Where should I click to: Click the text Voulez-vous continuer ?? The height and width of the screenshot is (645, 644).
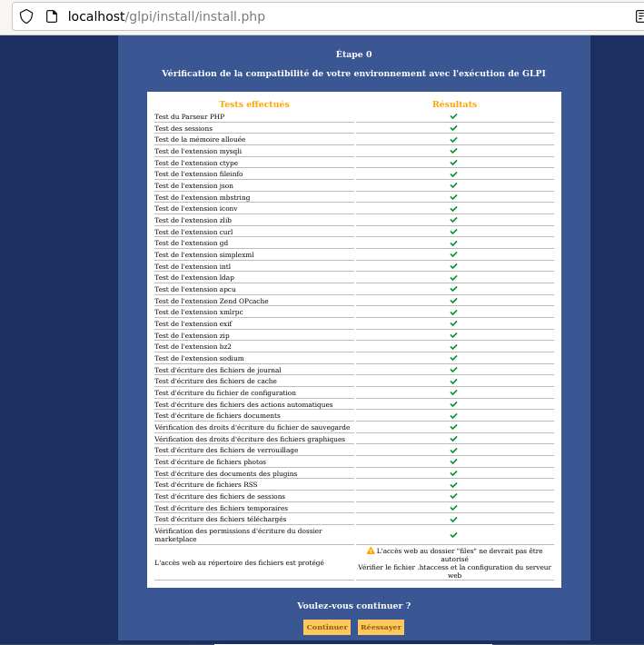353,606
